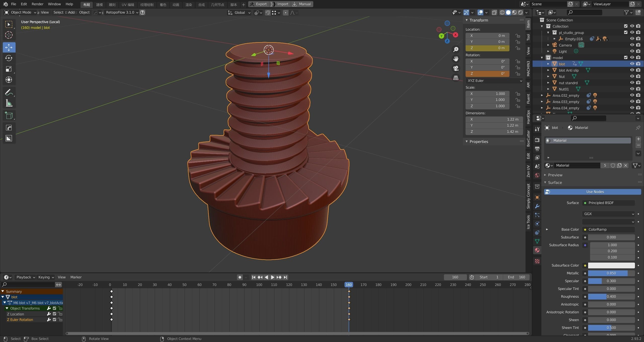Toggle lock for Z Location channel

[60, 314]
